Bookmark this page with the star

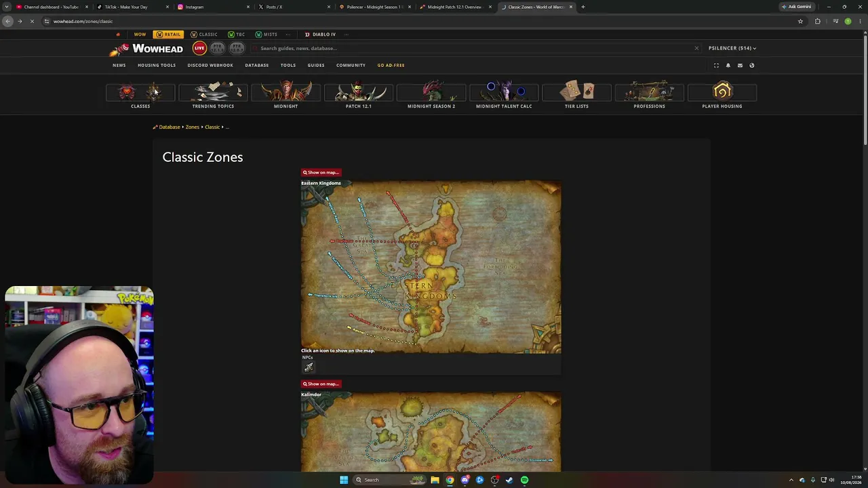[800, 21]
